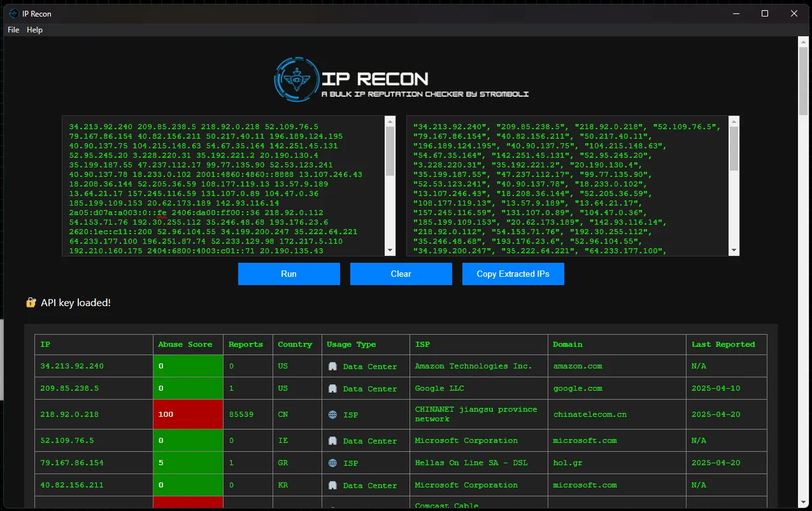Click the extracted IPs output scrollbar thumb

tap(734, 148)
